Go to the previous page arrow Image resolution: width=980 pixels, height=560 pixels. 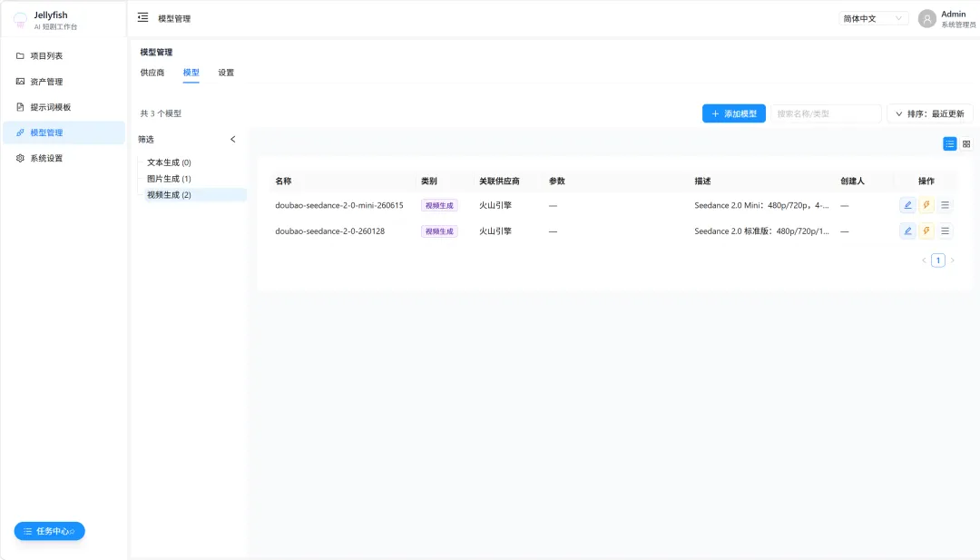924,260
